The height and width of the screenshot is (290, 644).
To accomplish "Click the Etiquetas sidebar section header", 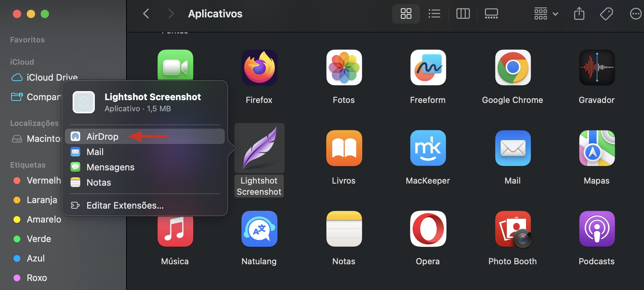I will [28, 165].
